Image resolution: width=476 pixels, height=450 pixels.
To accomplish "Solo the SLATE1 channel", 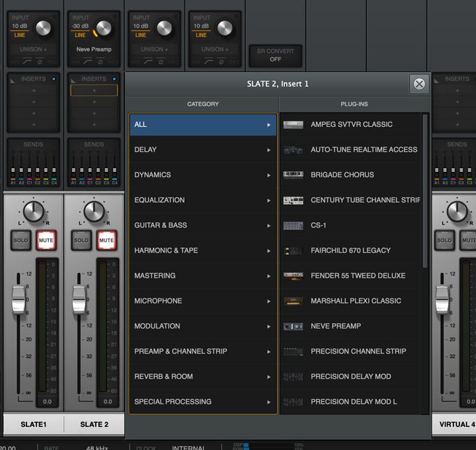I will point(20,241).
